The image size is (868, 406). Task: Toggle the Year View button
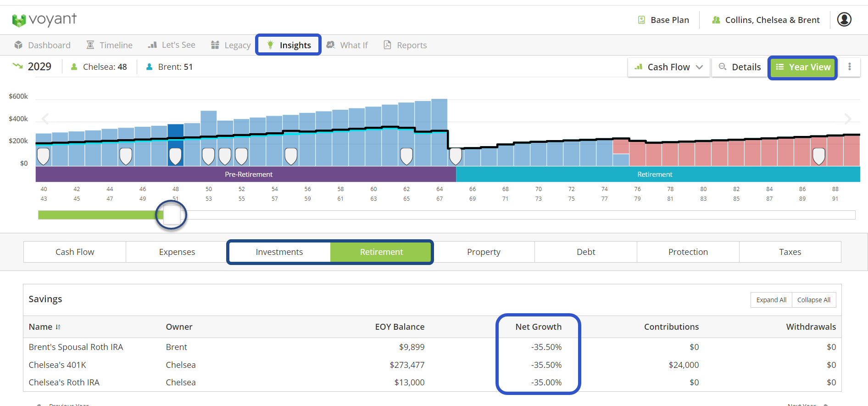803,67
